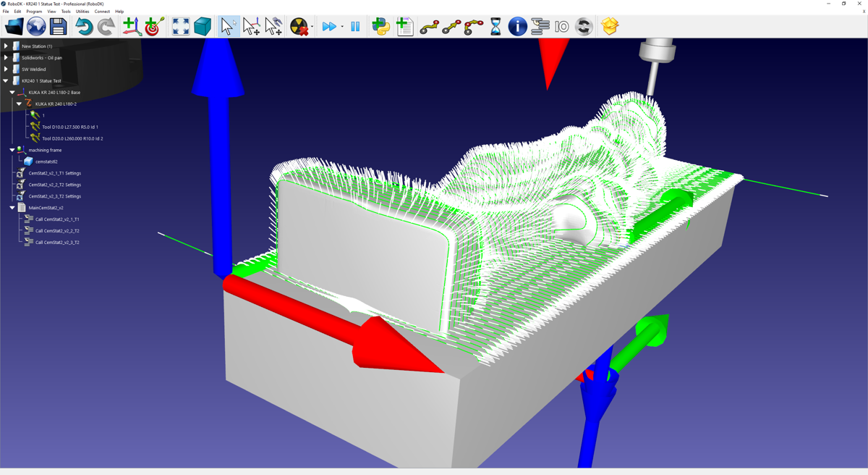The height and width of the screenshot is (475, 868).
Task: Save the station with the floppy disk icon
Action: pyautogui.click(x=59, y=27)
